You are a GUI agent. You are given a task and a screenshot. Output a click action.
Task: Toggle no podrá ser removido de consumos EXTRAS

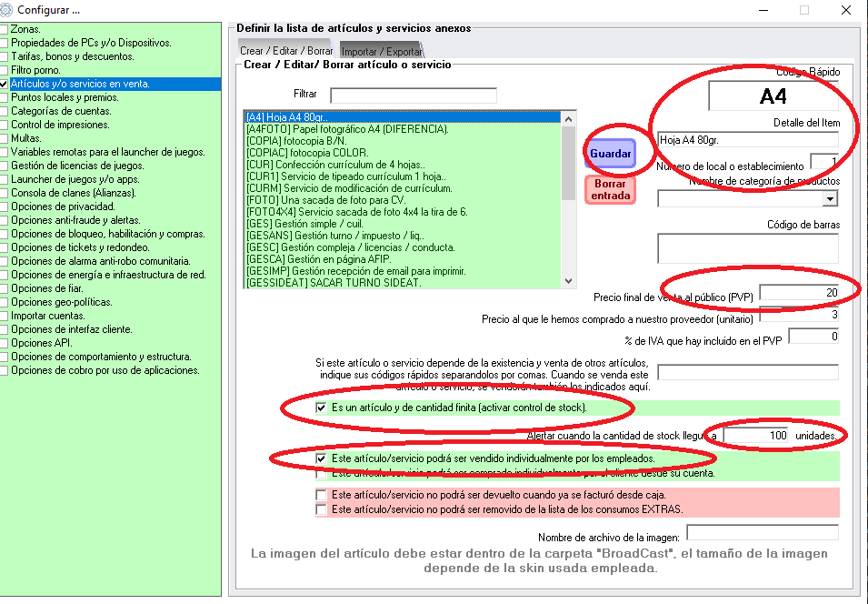(321, 509)
